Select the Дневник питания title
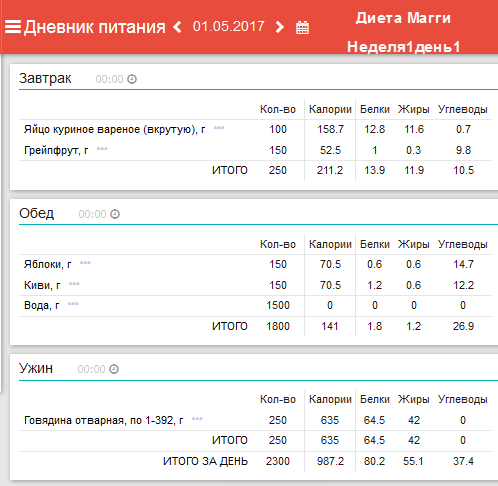The width and height of the screenshot is (498, 486). 95,27
